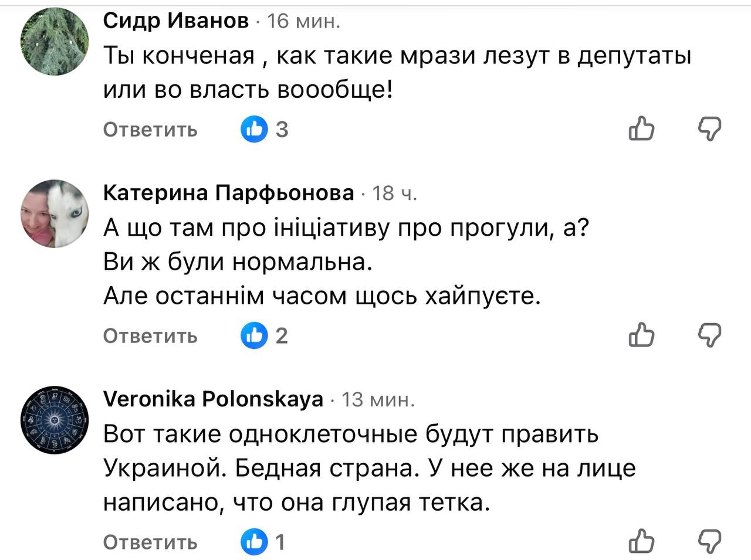Open Veronika Polonskaya's profile name
Viewport: 751px width, 560px height.
click(213, 399)
